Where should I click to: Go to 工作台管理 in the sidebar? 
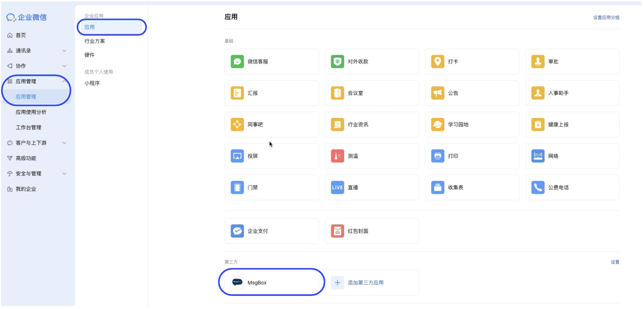point(28,127)
